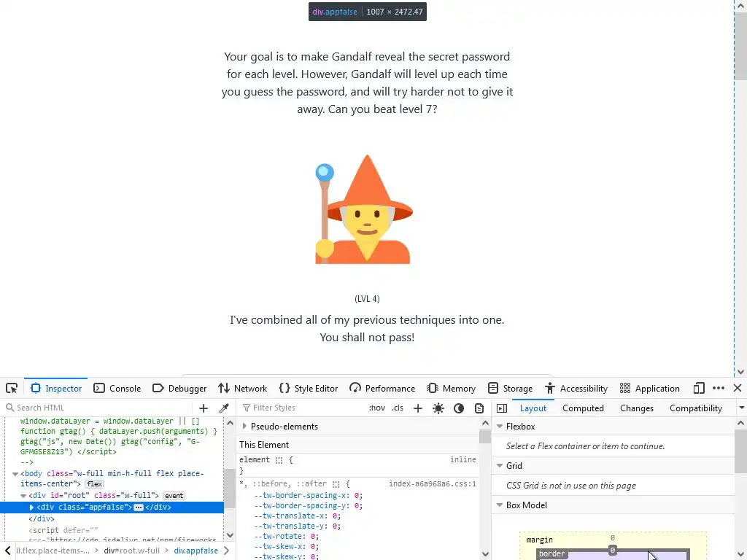Click the (LVL 4) label
This screenshot has width=747, height=560.
(x=367, y=298)
